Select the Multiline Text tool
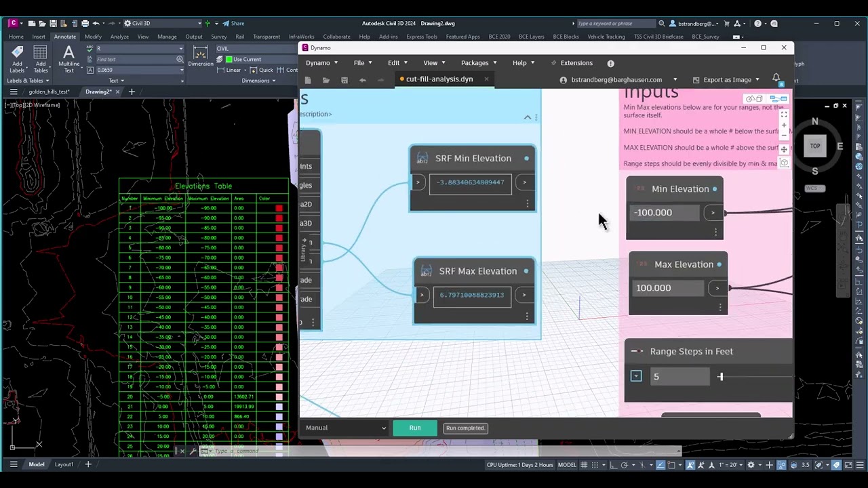 click(68, 59)
